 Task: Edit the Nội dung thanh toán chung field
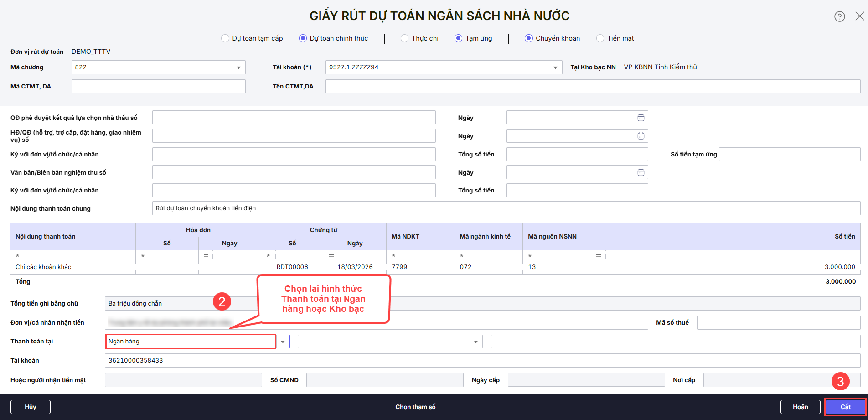tap(506, 208)
